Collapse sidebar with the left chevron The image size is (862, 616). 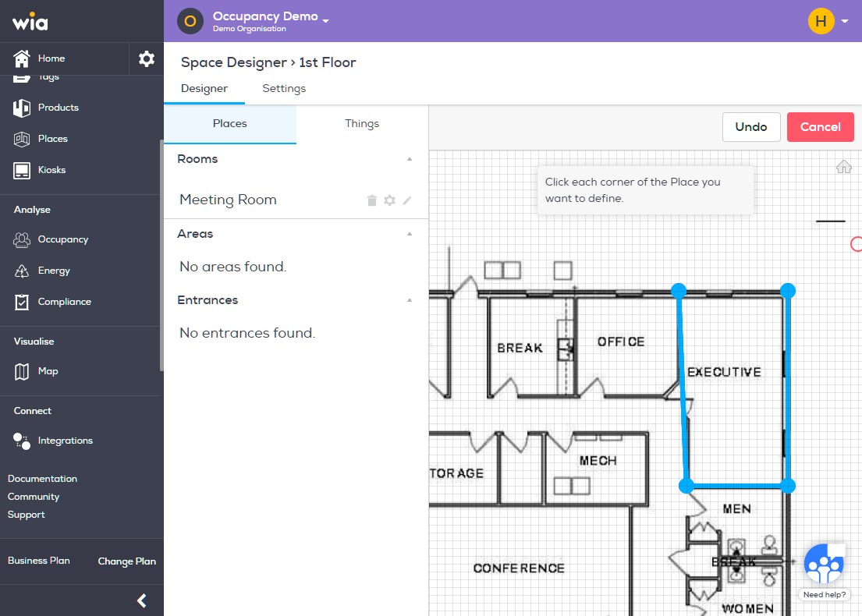click(x=142, y=600)
